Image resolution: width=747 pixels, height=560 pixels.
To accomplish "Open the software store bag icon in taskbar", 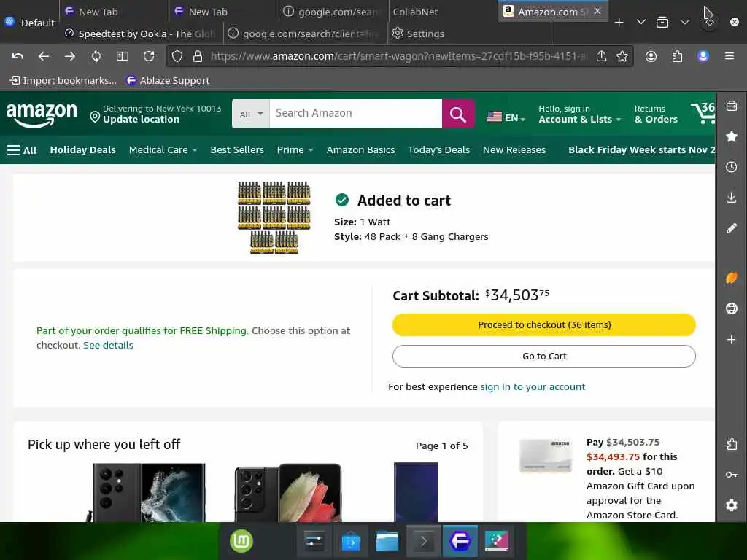I will (x=351, y=542).
